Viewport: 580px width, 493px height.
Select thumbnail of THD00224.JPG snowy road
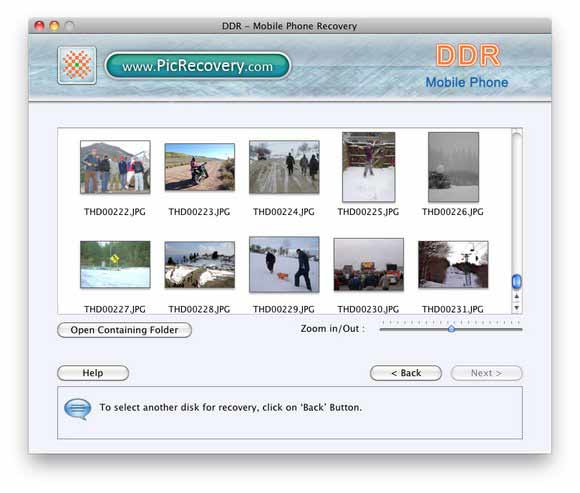point(284,167)
